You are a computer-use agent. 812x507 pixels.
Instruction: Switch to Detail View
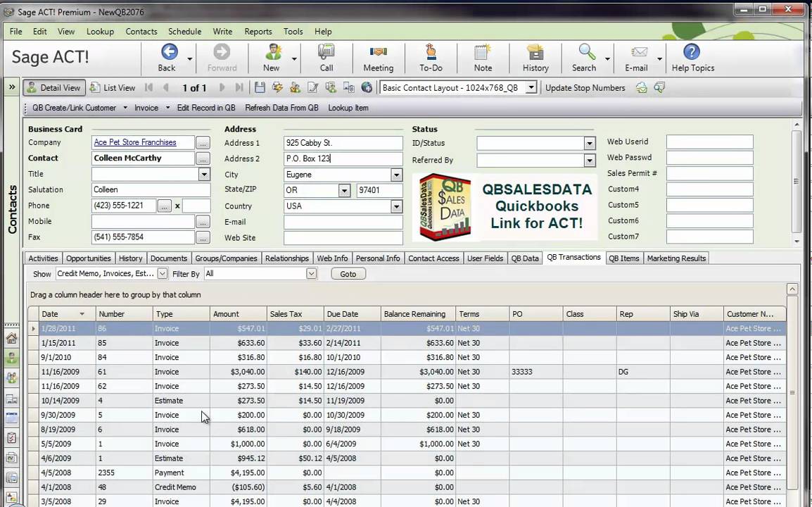point(53,87)
